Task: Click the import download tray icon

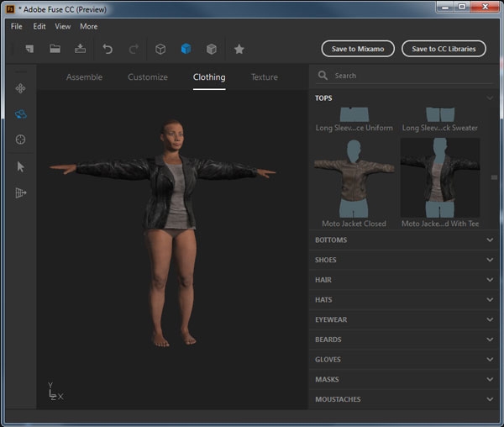Action: coord(80,49)
